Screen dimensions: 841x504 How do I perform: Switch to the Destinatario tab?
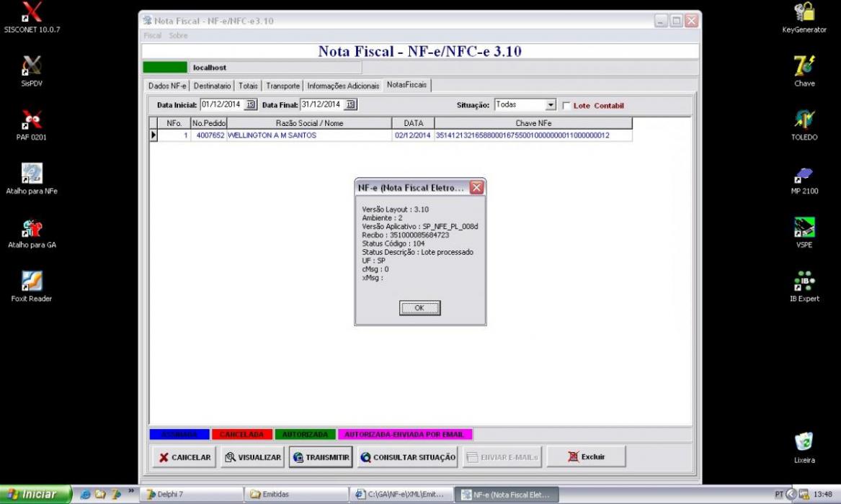pos(212,86)
